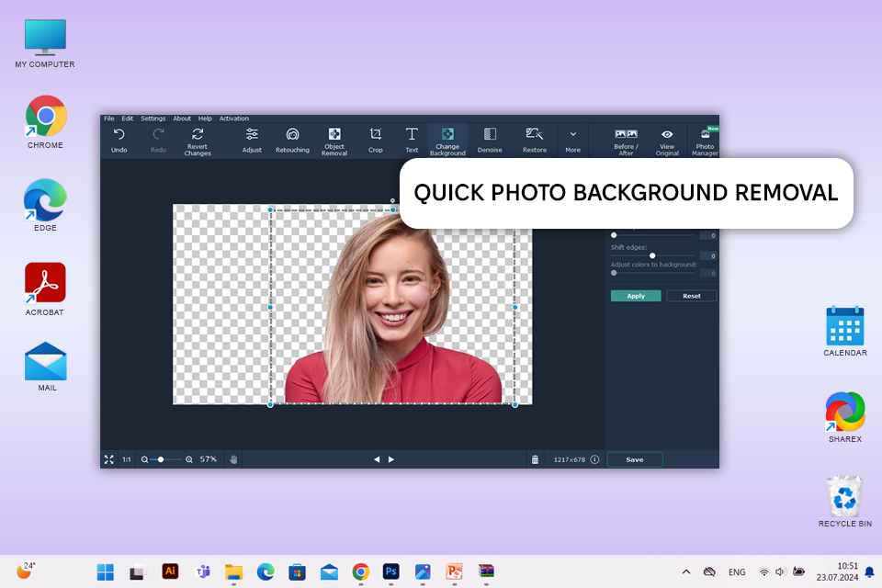Image resolution: width=882 pixels, height=588 pixels.
Task: Toggle the Before / After view
Action: pyautogui.click(x=626, y=141)
